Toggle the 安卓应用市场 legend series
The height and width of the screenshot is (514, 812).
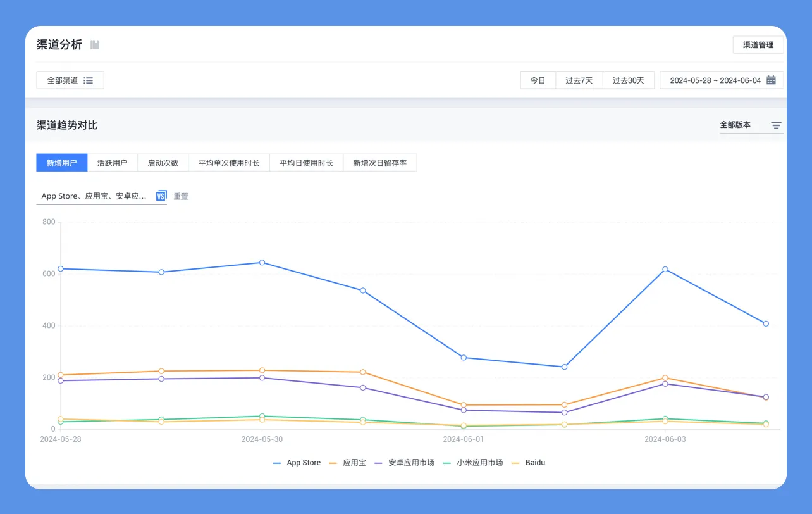(x=404, y=463)
